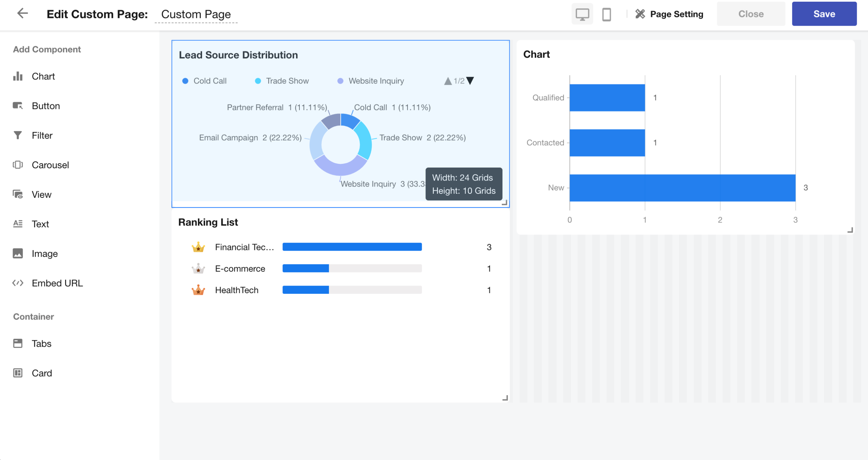Viewport: 868px width, 460px height.
Task: Click the back arrow icon
Action: point(22,14)
